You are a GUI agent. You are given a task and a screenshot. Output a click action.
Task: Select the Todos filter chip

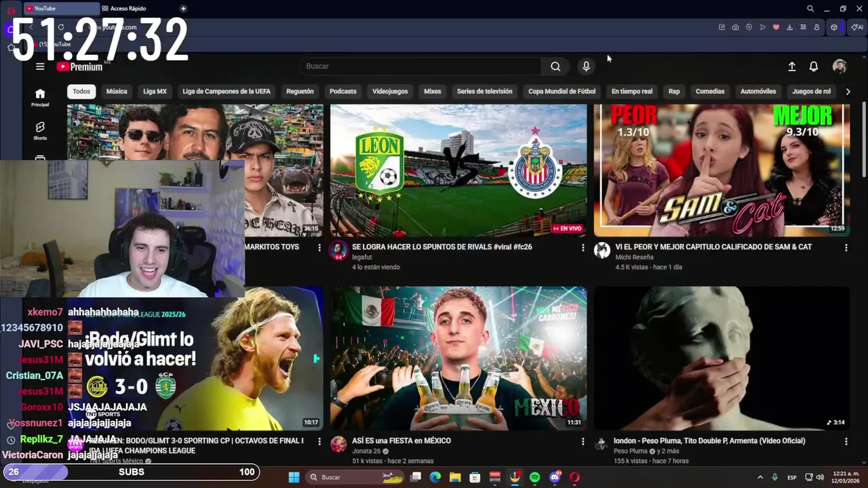coord(81,91)
